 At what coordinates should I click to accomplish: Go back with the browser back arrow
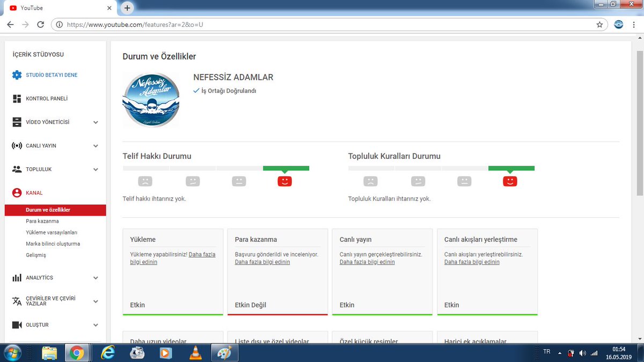click(10, 25)
